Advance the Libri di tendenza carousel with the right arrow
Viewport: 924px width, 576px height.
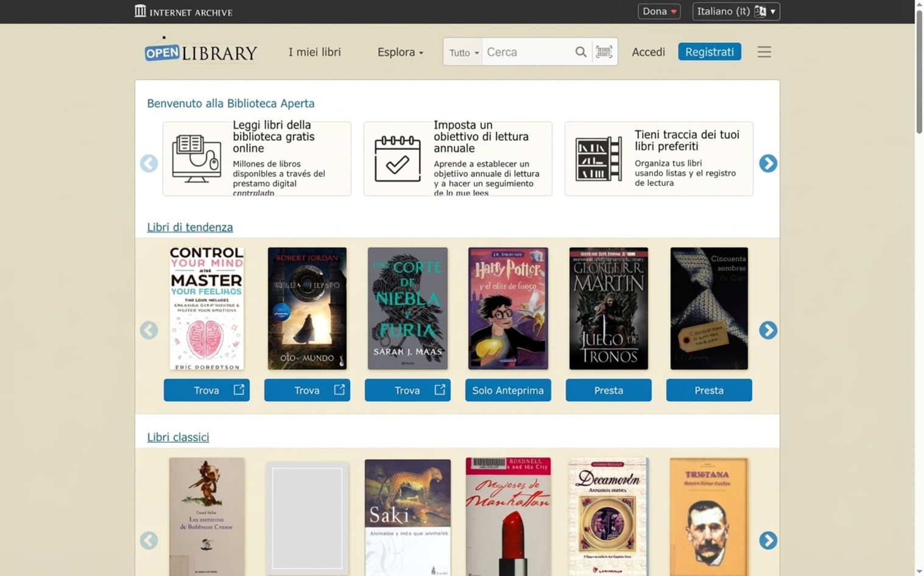tap(768, 331)
